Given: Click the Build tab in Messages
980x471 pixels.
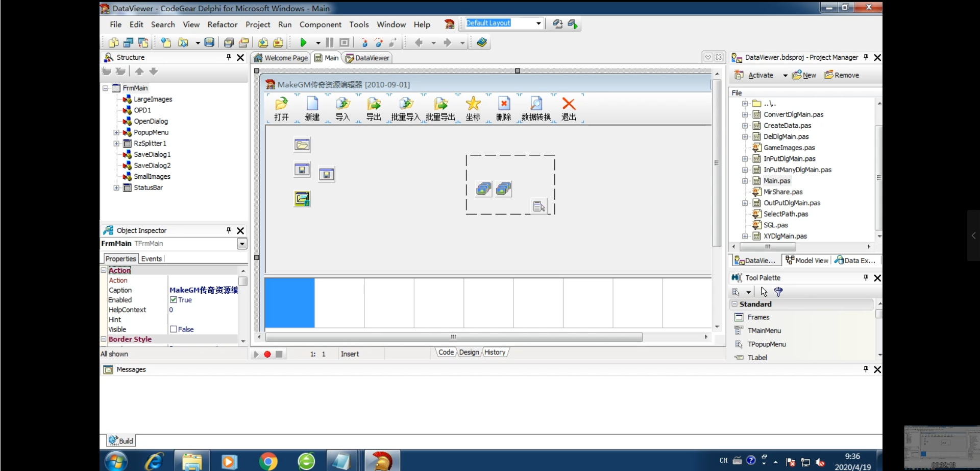Looking at the screenshot, I should (x=121, y=441).
